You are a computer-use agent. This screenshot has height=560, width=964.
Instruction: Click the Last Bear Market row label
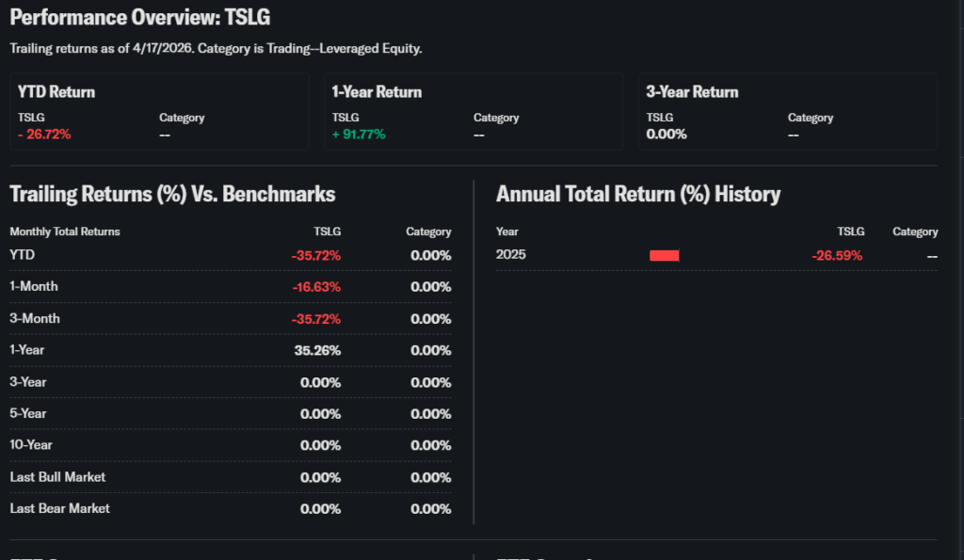tap(59, 508)
